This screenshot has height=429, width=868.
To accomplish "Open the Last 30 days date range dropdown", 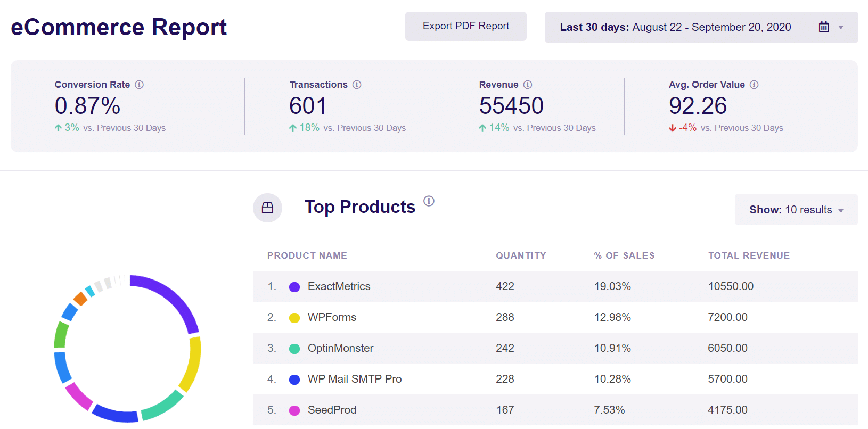I will pos(701,27).
